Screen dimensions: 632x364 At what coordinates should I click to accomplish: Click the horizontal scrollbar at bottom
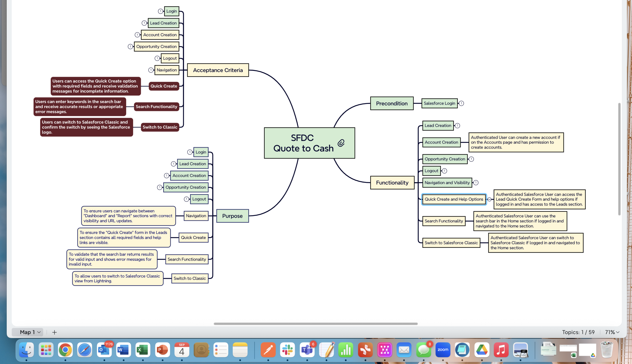(315, 324)
